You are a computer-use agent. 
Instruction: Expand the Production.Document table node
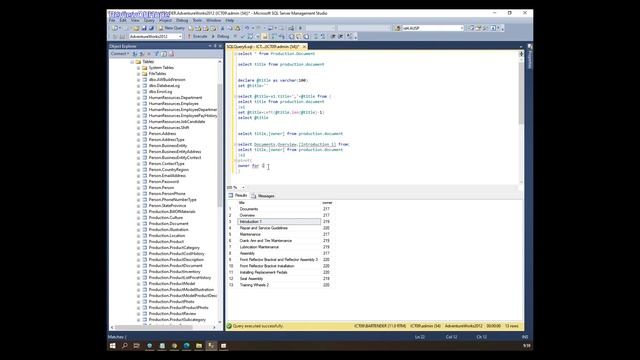[x=138, y=224]
